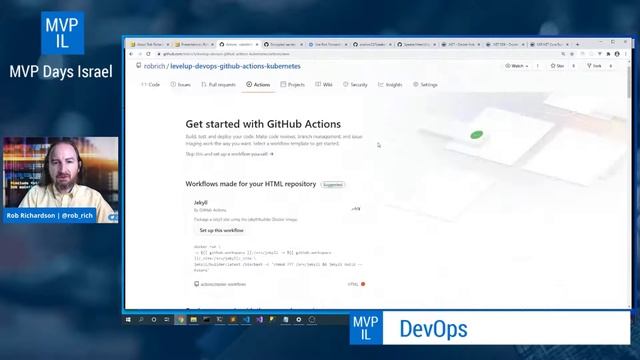Click the Jekyll workflow title

click(200, 202)
